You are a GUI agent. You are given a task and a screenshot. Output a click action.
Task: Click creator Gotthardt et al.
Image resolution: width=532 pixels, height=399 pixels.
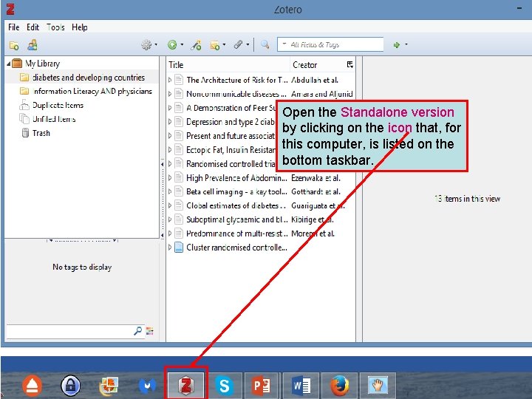[x=316, y=191]
